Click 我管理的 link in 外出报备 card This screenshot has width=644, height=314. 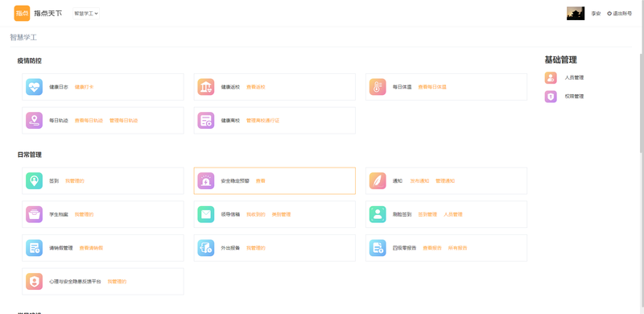256,248
